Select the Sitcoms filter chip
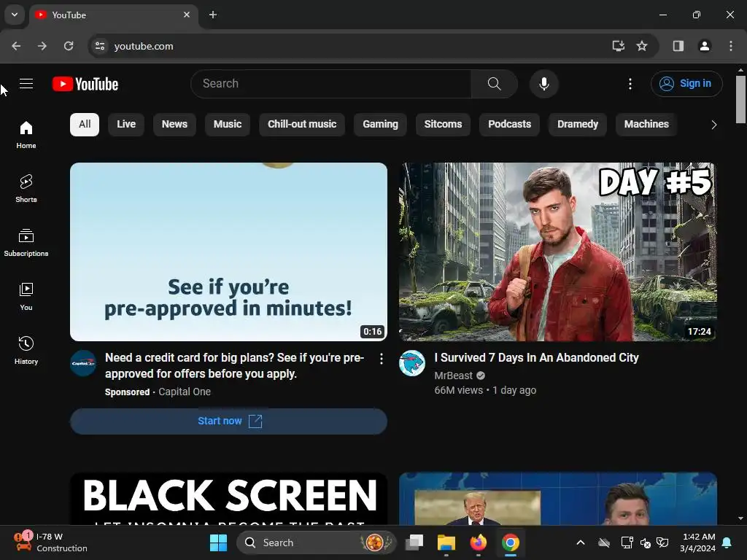747x560 pixels. [443, 124]
